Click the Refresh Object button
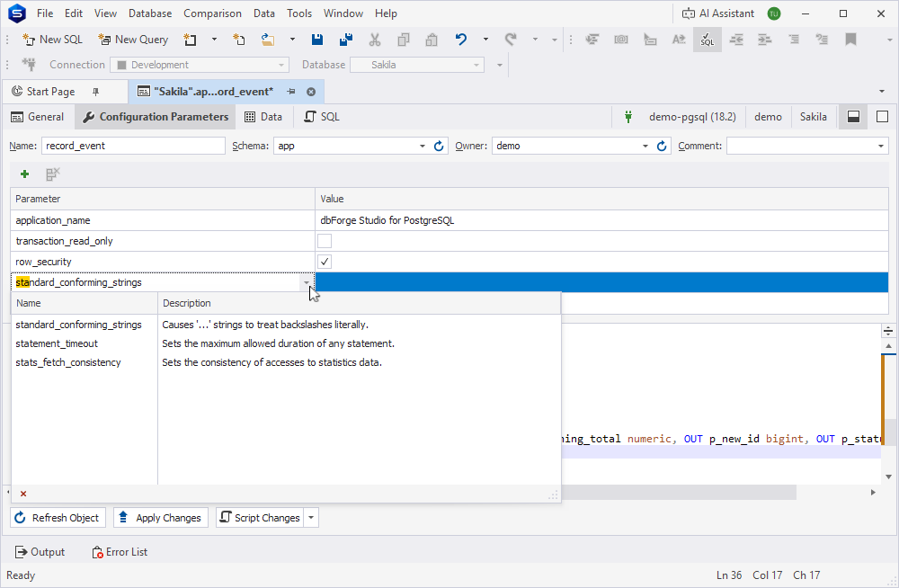Image resolution: width=899 pixels, height=588 pixels. tap(58, 518)
